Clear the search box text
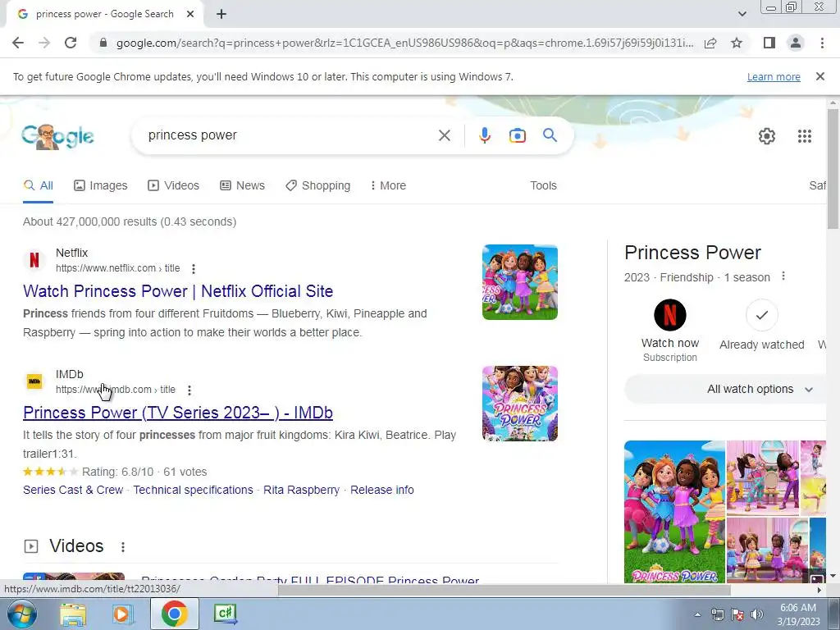Image resolution: width=840 pixels, height=630 pixels. [444, 135]
